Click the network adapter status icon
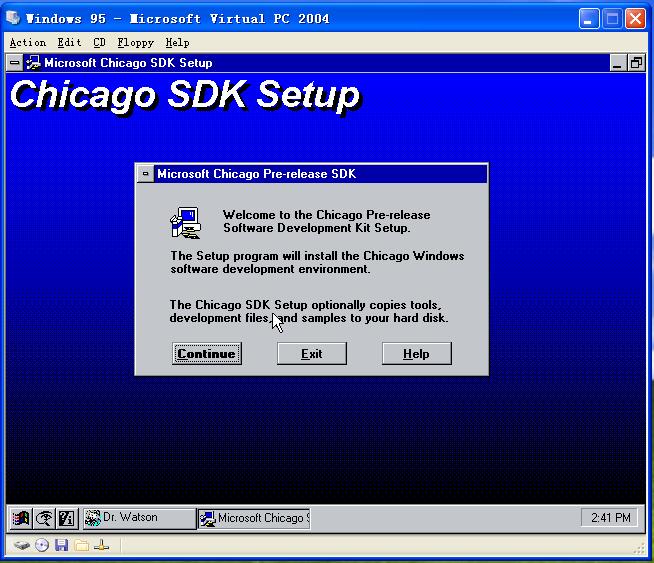The width and height of the screenshot is (654, 563). (x=101, y=545)
